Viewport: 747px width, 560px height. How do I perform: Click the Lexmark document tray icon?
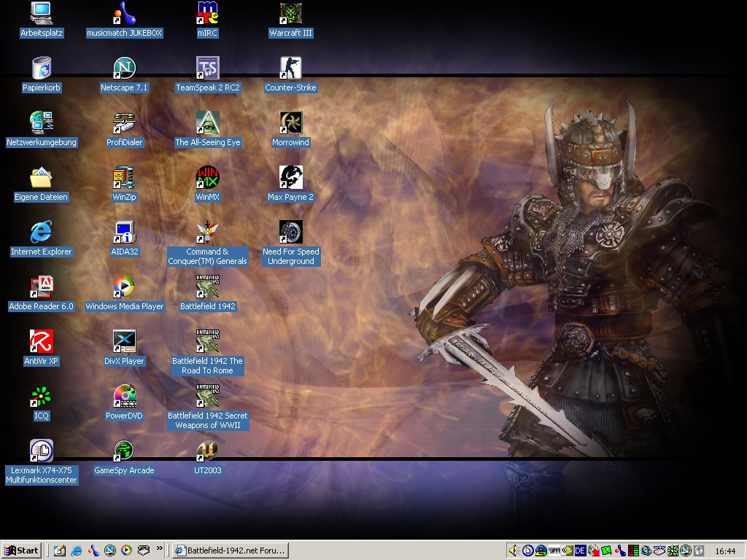527,551
